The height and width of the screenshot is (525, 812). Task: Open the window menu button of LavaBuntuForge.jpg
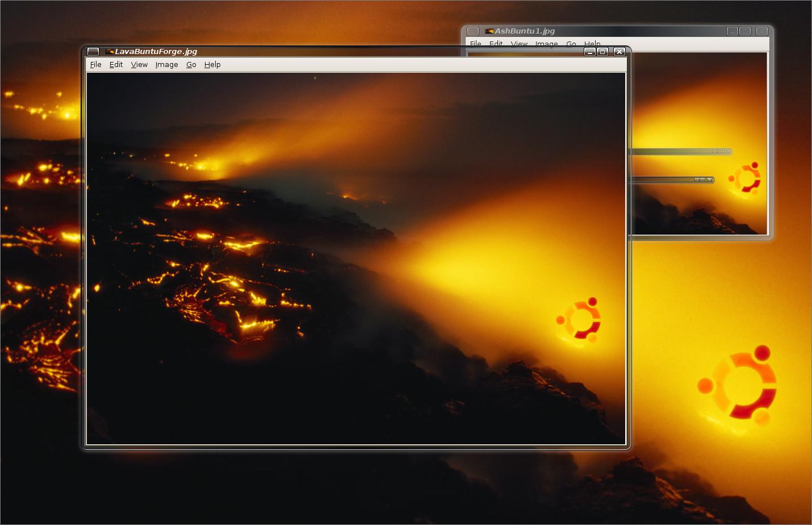coord(93,52)
